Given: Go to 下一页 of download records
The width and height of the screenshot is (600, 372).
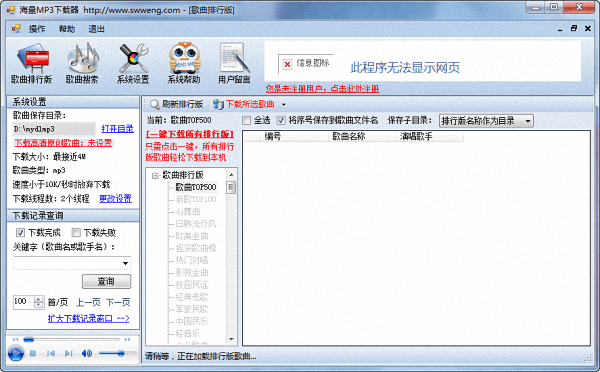Looking at the screenshot, I should (x=118, y=302).
